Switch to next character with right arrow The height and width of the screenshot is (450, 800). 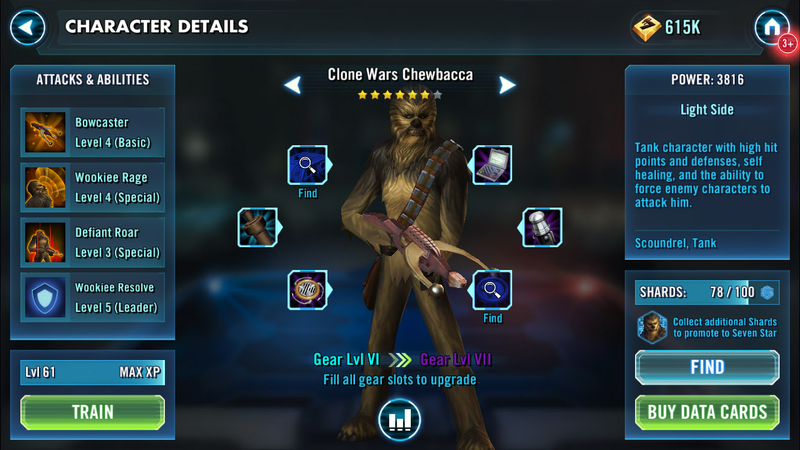pyautogui.click(x=507, y=85)
